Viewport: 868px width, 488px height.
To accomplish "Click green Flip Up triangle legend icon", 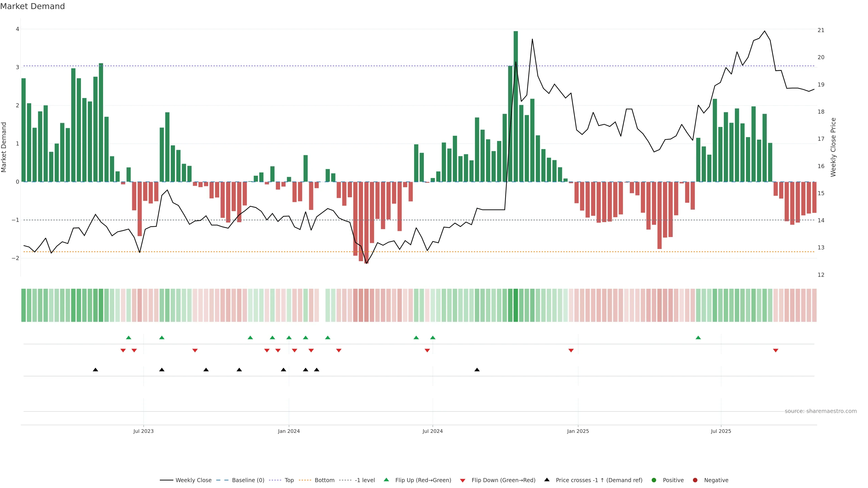I will pos(387,480).
